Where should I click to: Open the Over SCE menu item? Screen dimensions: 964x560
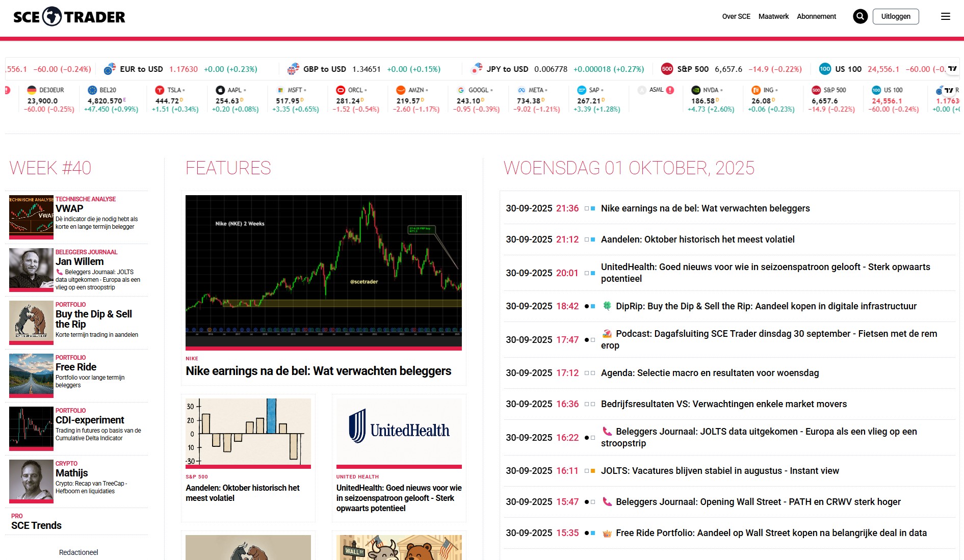pyautogui.click(x=736, y=16)
